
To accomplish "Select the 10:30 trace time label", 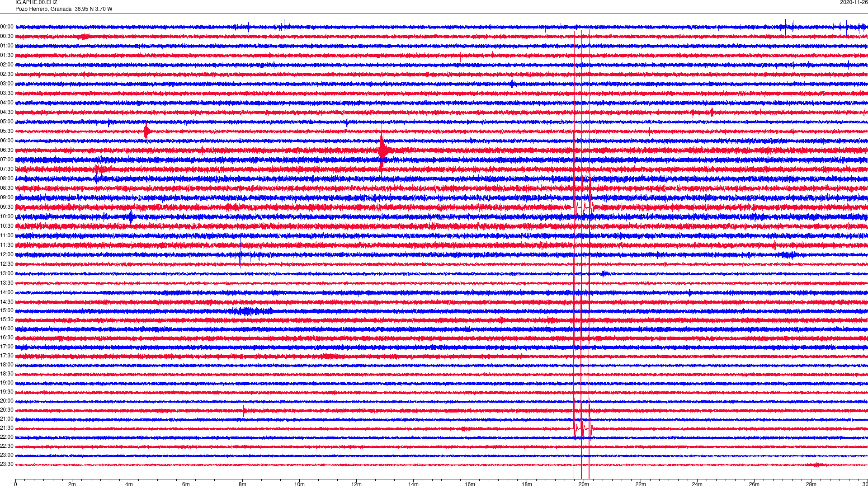I will point(7,226).
